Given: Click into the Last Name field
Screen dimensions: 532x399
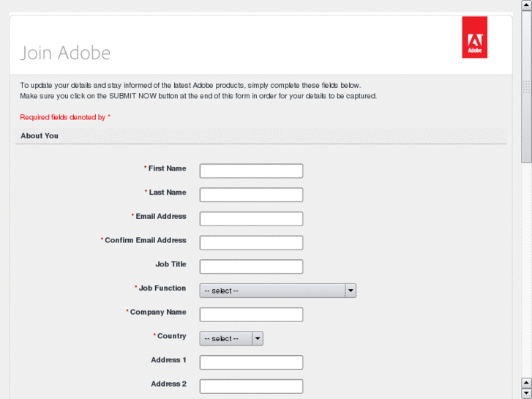Looking at the screenshot, I should pos(251,195).
